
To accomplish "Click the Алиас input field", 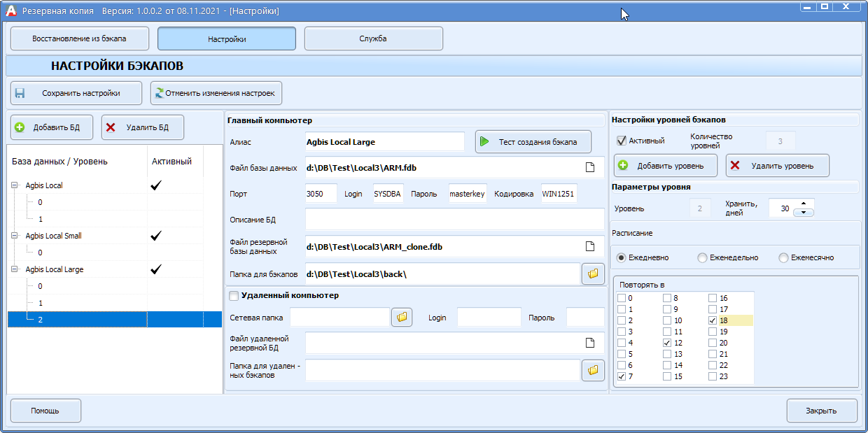I will pos(385,141).
